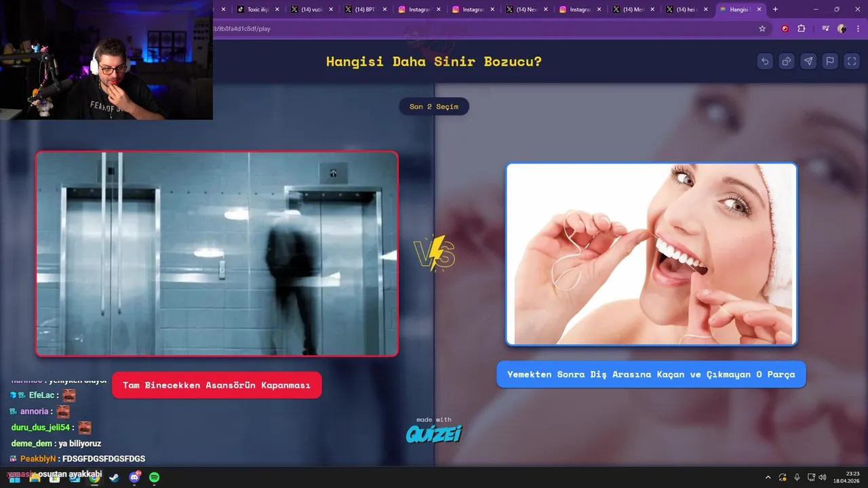Open the media control icon in Chrome's toolbar
The width and height of the screenshot is (868, 488).
tap(825, 28)
